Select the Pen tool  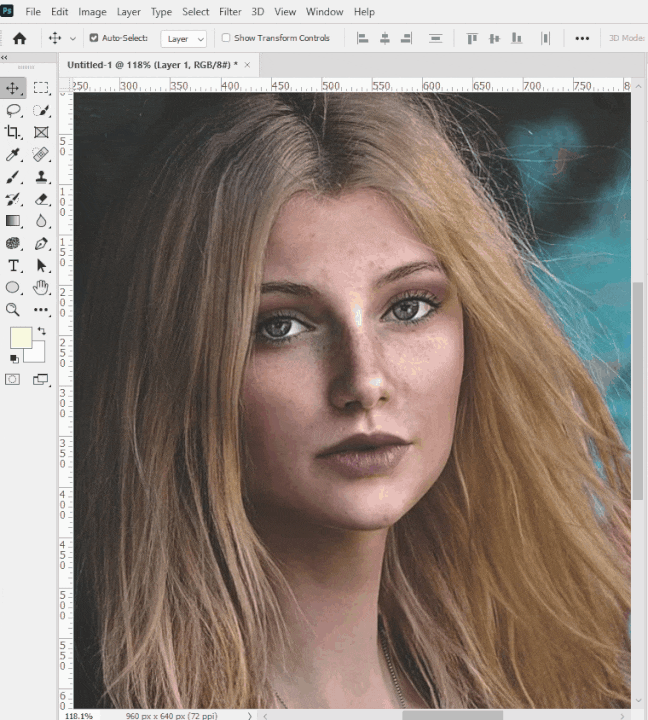coord(41,243)
